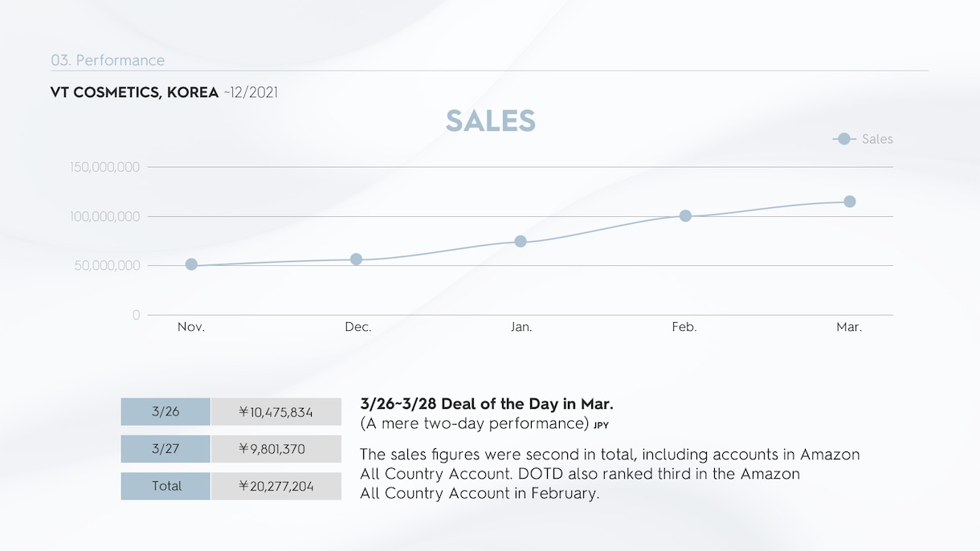Screen dimensions: 980x551
Task: Select the 50,000,000 axis label
Action: (x=108, y=266)
